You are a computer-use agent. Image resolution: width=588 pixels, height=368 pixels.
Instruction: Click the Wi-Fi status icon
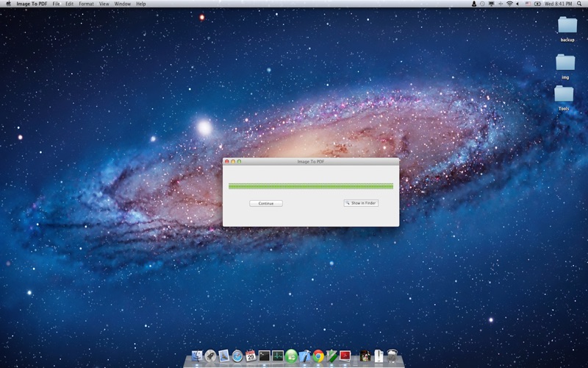509,4
